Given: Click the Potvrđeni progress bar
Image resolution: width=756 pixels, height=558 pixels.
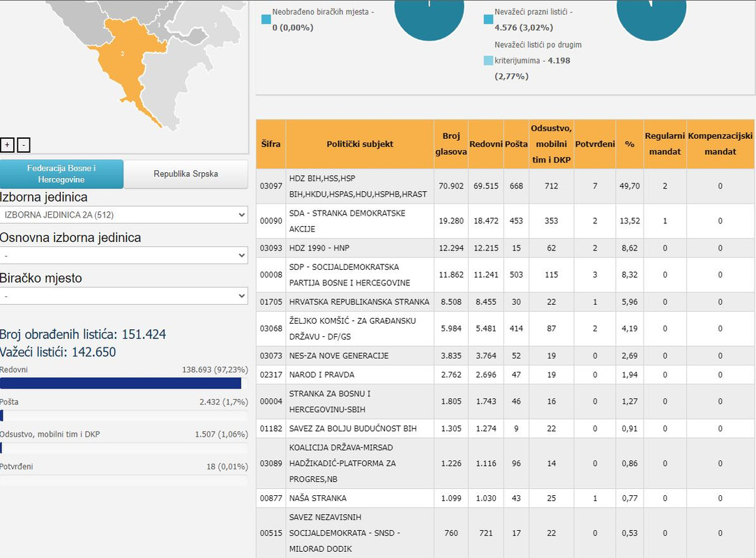Looking at the screenshot, I should (124, 480).
